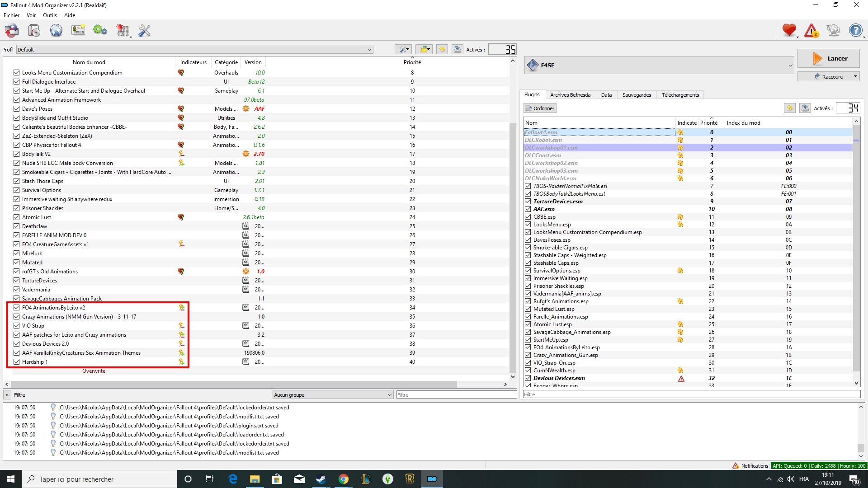
Task: Expand the Raccourci shortcut dropdown
Action: coord(855,76)
